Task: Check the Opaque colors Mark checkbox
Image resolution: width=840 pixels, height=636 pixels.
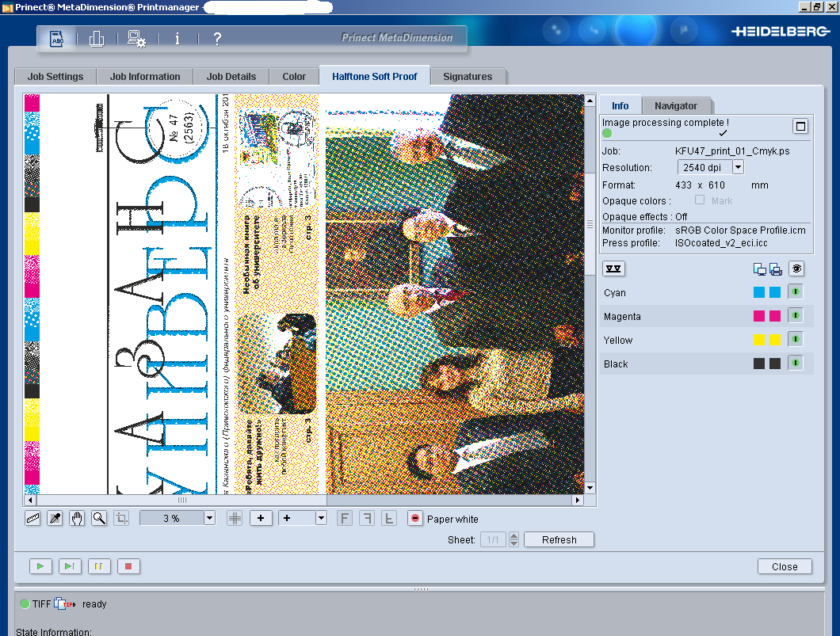Action: tap(700, 200)
